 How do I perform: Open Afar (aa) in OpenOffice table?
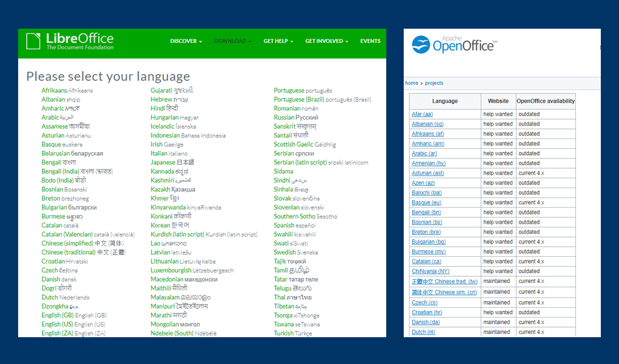[x=422, y=114]
